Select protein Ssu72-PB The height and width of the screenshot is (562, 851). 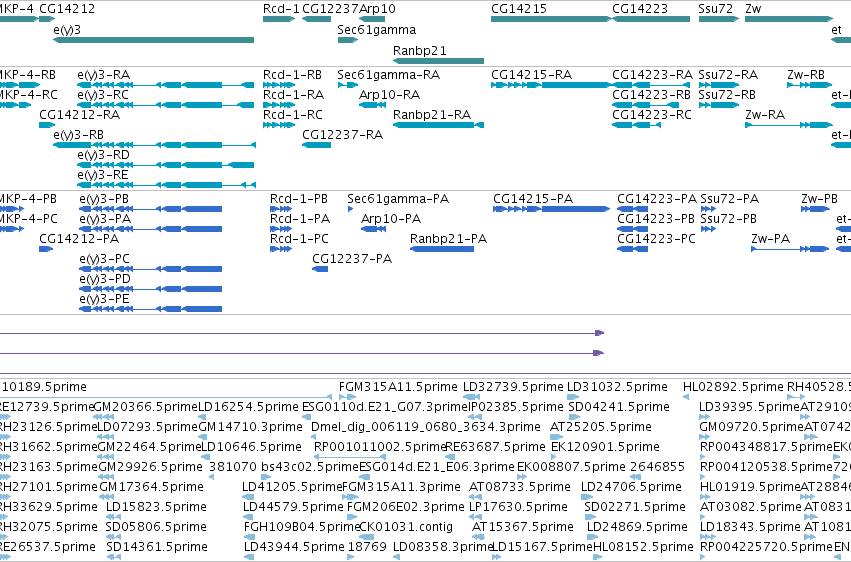(x=708, y=229)
